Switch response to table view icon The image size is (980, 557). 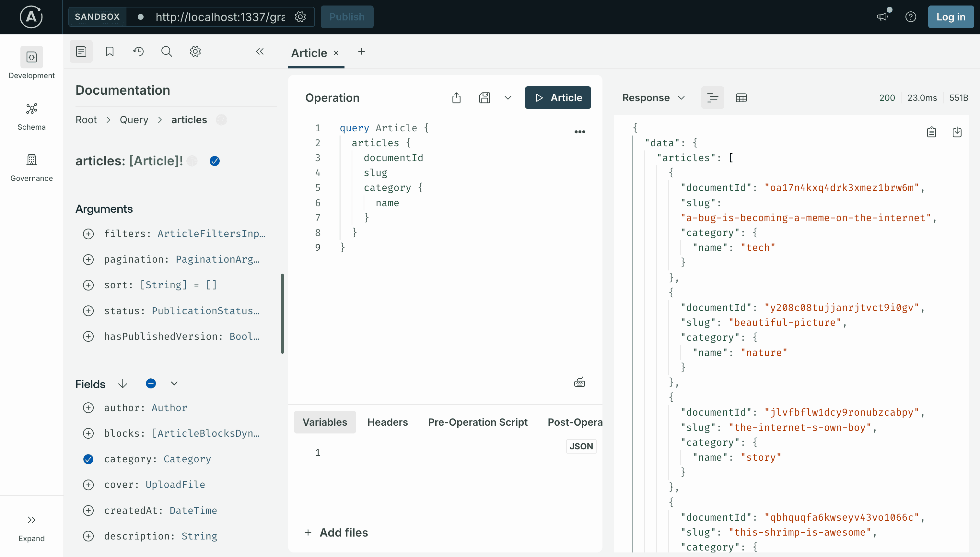coord(741,98)
